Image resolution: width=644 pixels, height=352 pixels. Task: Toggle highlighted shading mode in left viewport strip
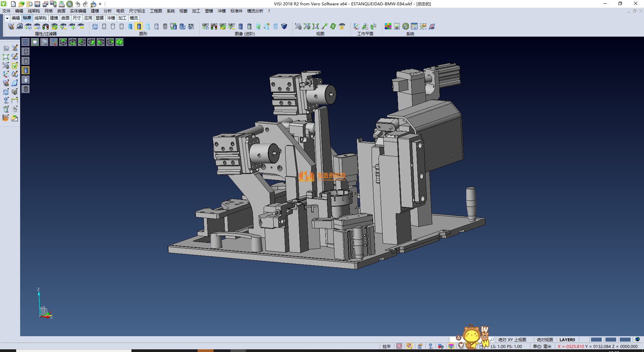(x=26, y=70)
